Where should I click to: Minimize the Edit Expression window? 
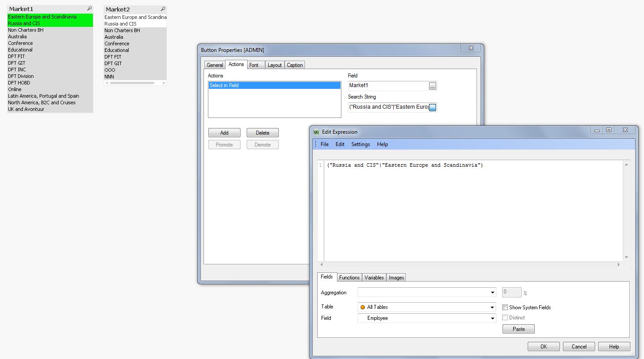point(597,130)
